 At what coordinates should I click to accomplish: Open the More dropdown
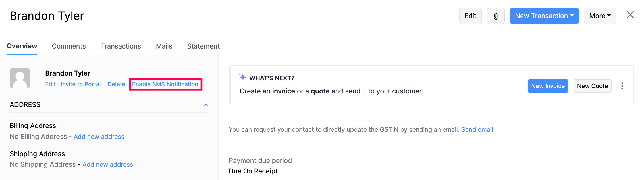[x=600, y=16]
